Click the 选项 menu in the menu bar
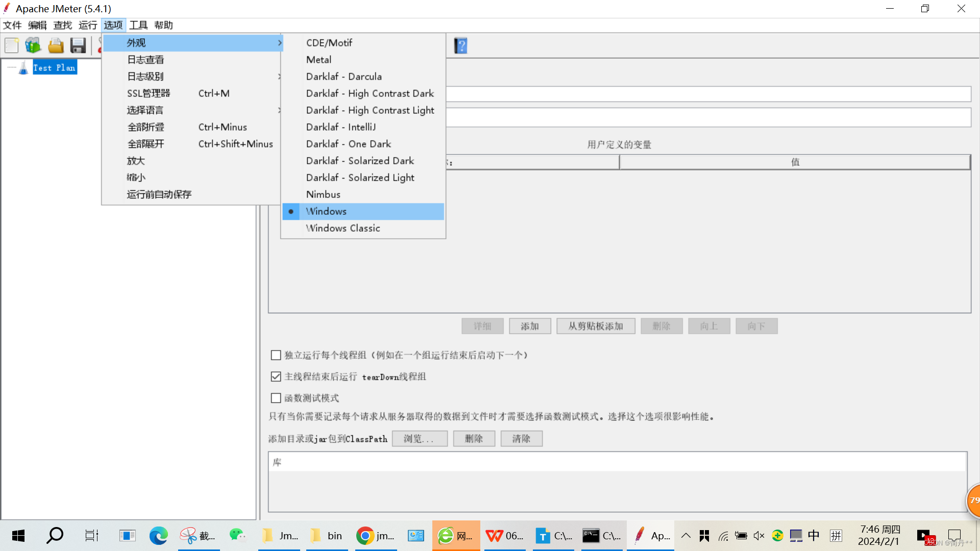This screenshot has width=980, height=551. coord(113,25)
